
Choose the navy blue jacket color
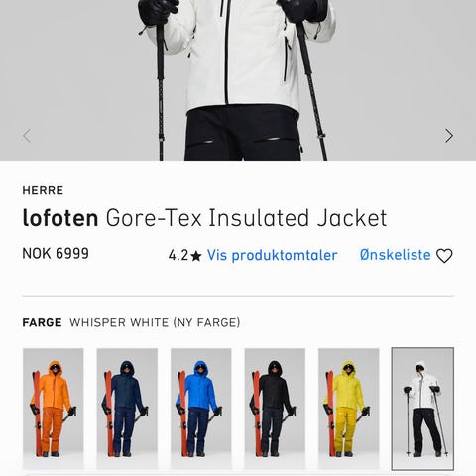coord(127,409)
